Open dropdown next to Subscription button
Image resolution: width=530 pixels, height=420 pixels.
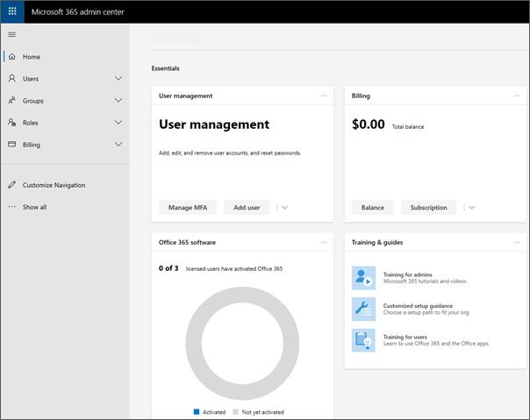point(472,208)
